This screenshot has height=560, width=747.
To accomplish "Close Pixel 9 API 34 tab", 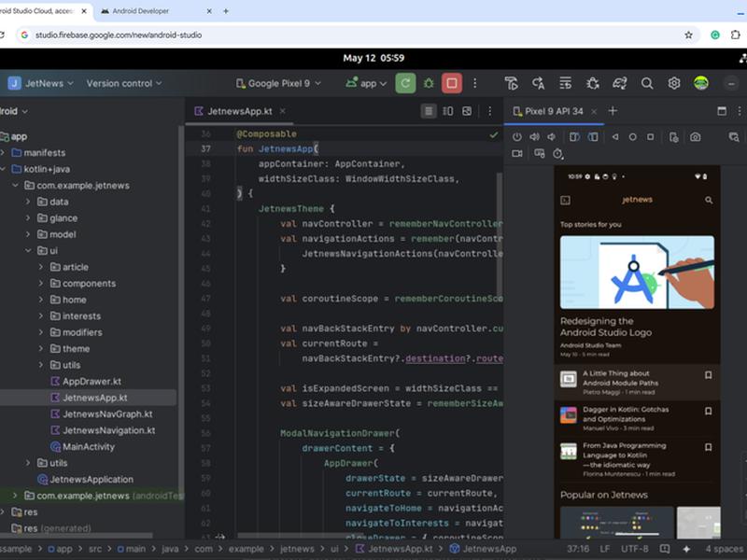I will (x=594, y=111).
